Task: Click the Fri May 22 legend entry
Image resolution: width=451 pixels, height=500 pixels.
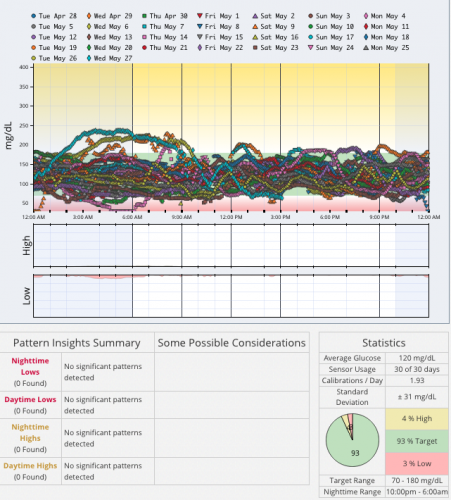Action: click(x=220, y=48)
